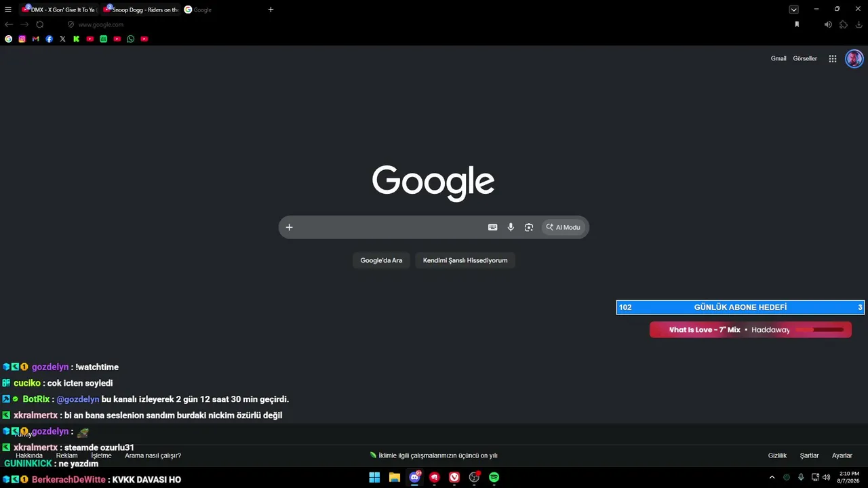Expand the system tray hidden icons chevron

pos(772,477)
